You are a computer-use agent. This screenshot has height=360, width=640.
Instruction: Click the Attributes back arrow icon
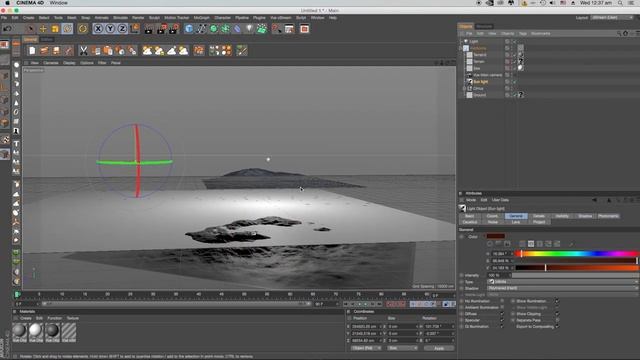coord(594,200)
